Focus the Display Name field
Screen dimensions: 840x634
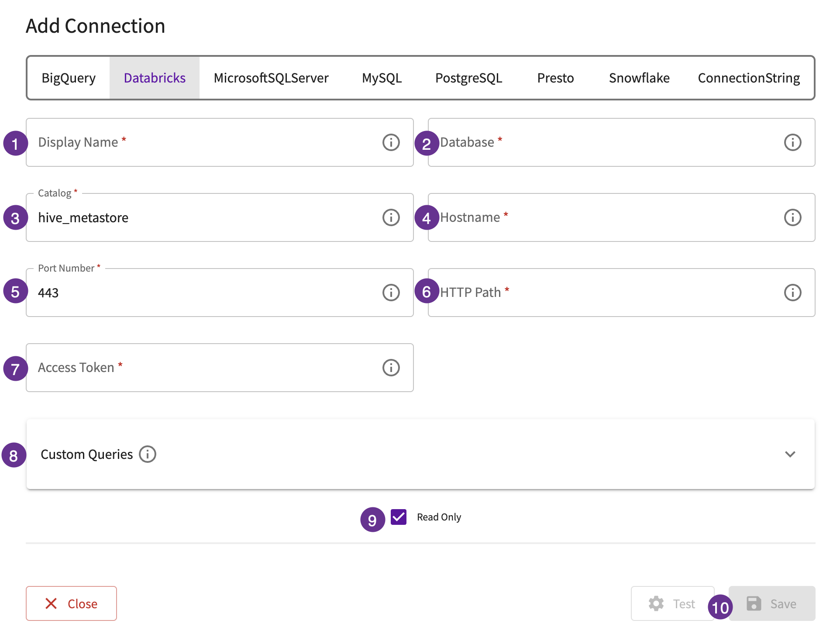[x=220, y=142]
